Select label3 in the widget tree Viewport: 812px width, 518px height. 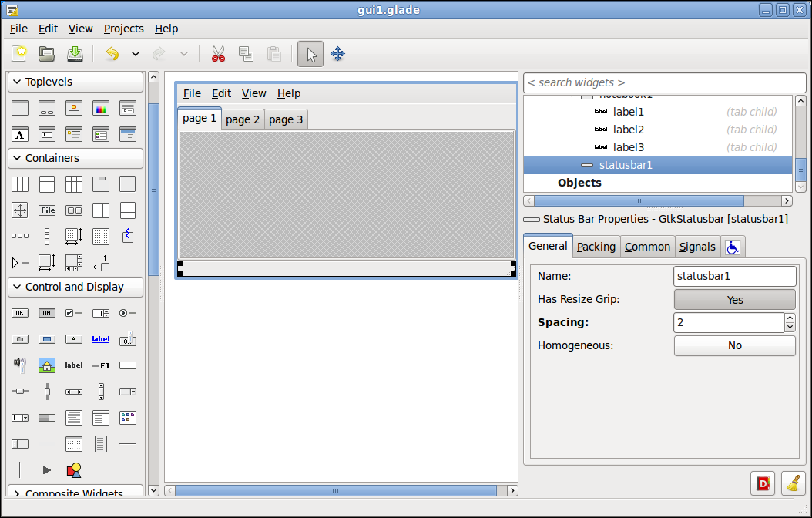[x=658, y=147]
